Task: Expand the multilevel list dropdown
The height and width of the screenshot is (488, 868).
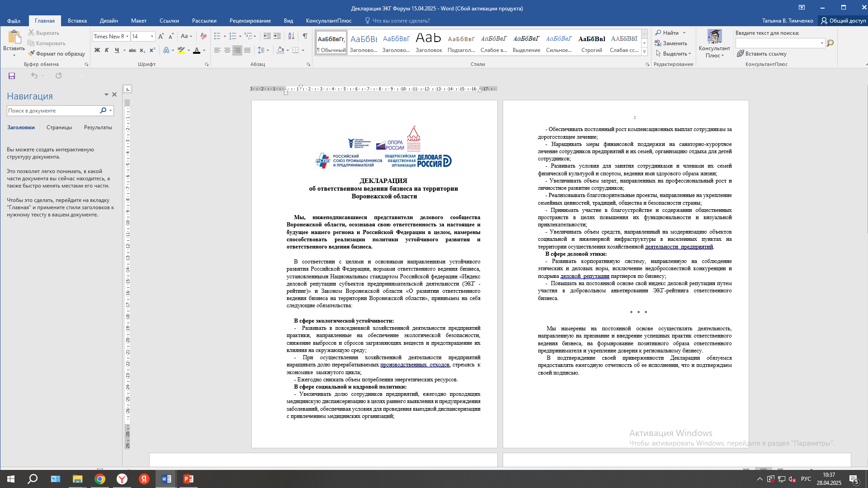Action: 255,37
